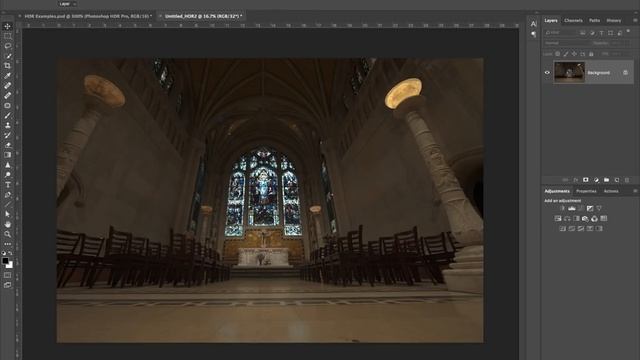Screen dimensions: 640x360
Task: Toggle filter for adjustment layers
Action: (593, 33)
